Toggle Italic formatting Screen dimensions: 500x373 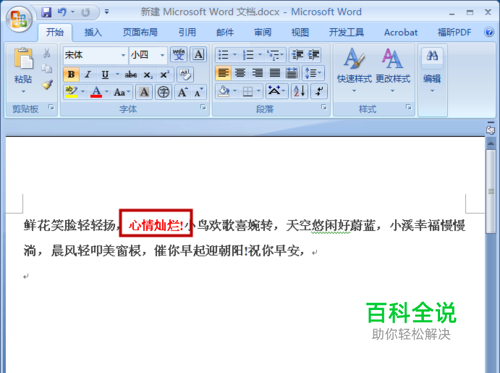88,74
